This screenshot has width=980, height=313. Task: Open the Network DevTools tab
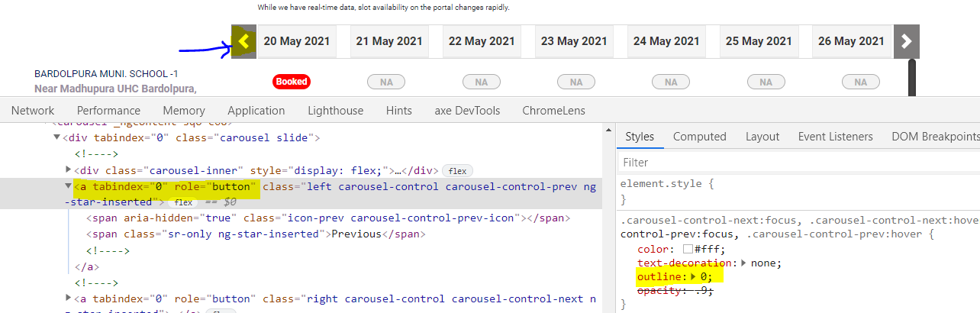tap(33, 111)
